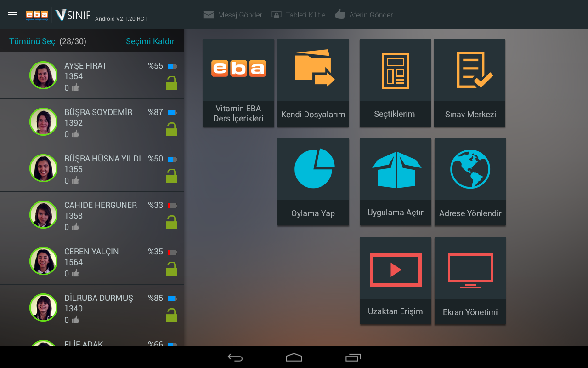
Task: Click the student name CAHİDE HERGÜNER
Action: [101, 205]
